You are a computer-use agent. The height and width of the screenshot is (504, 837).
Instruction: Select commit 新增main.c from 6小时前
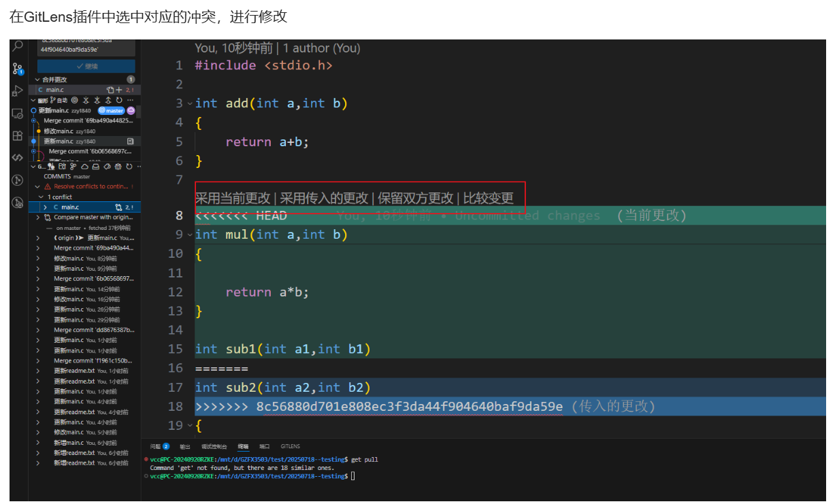(87, 442)
